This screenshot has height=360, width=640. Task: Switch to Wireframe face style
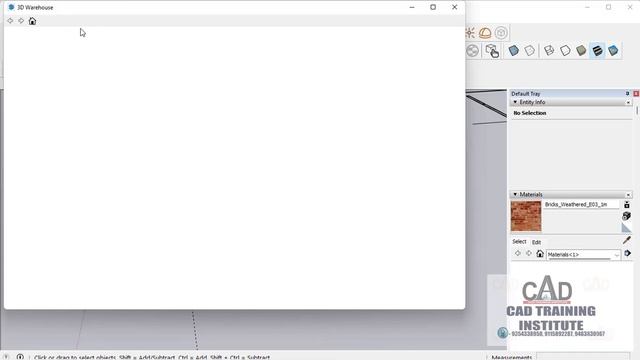[549, 51]
